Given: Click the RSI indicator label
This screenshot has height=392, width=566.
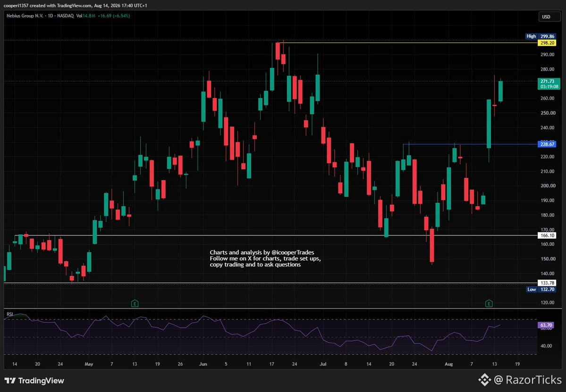Looking at the screenshot, I should 10,314.
